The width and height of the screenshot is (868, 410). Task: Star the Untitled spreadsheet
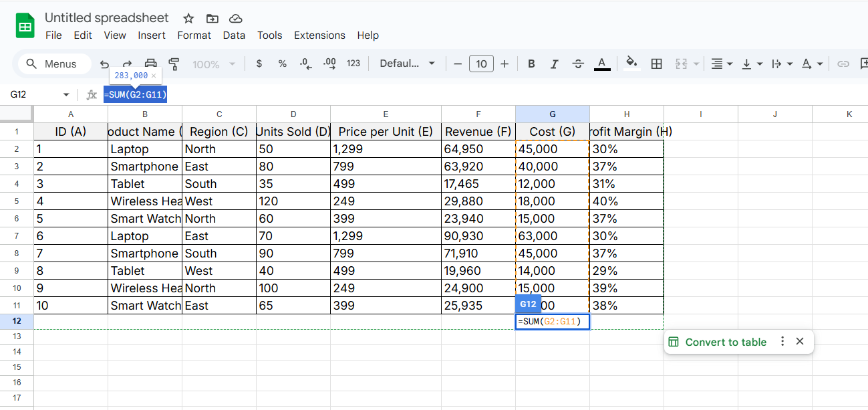pyautogui.click(x=188, y=18)
